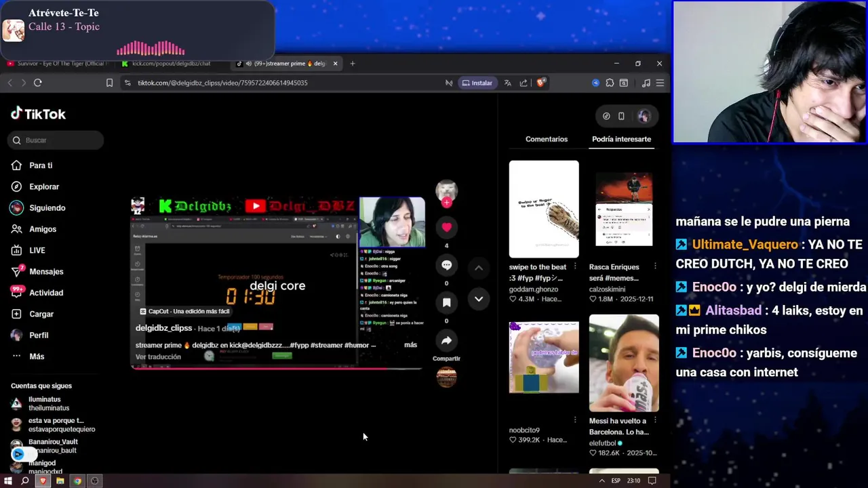Select the 'Podría interesarte' tab
Viewport: 868px width, 488px height.
tap(621, 139)
